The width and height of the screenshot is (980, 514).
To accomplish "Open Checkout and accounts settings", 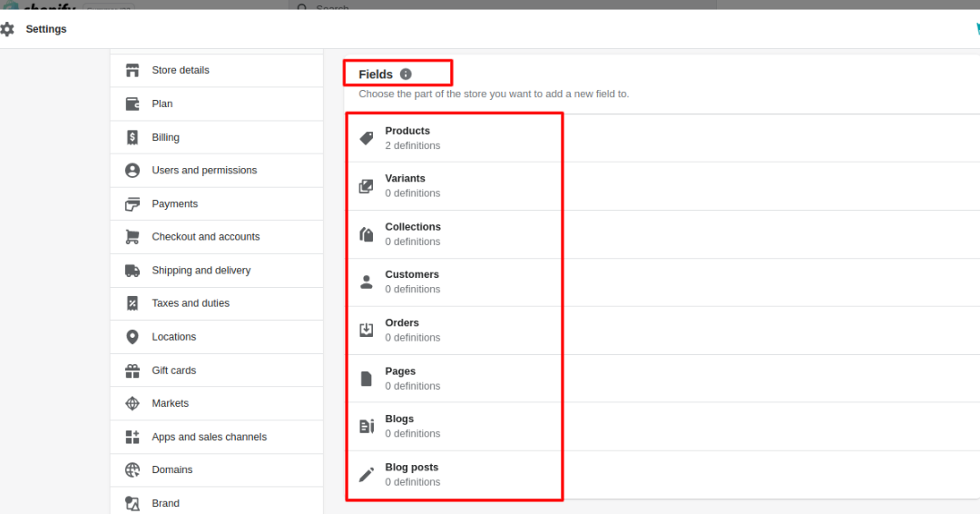I will pyautogui.click(x=217, y=237).
